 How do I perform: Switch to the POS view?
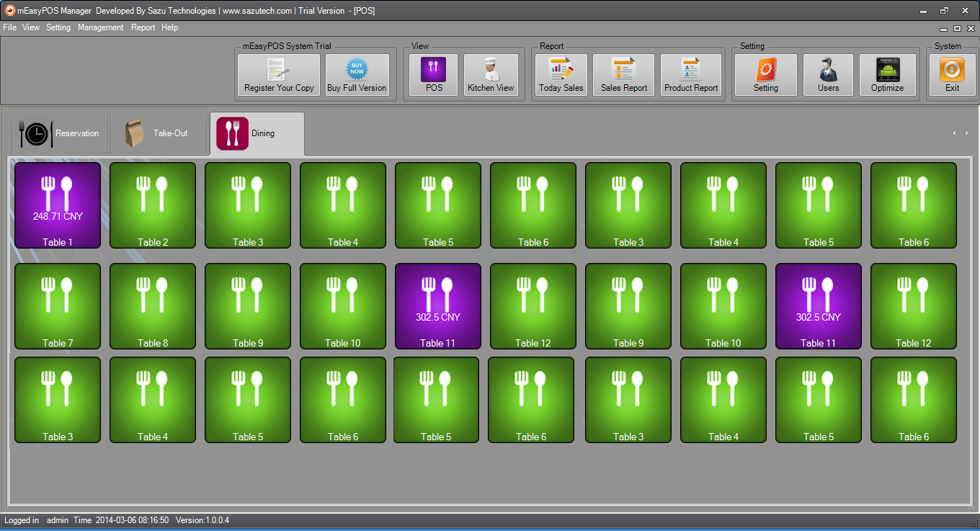coord(434,75)
